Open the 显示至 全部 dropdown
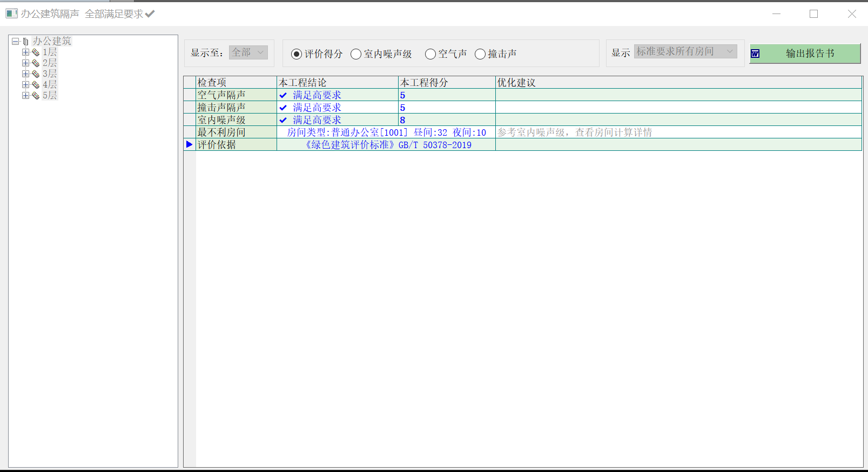868x472 pixels. point(248,52)
